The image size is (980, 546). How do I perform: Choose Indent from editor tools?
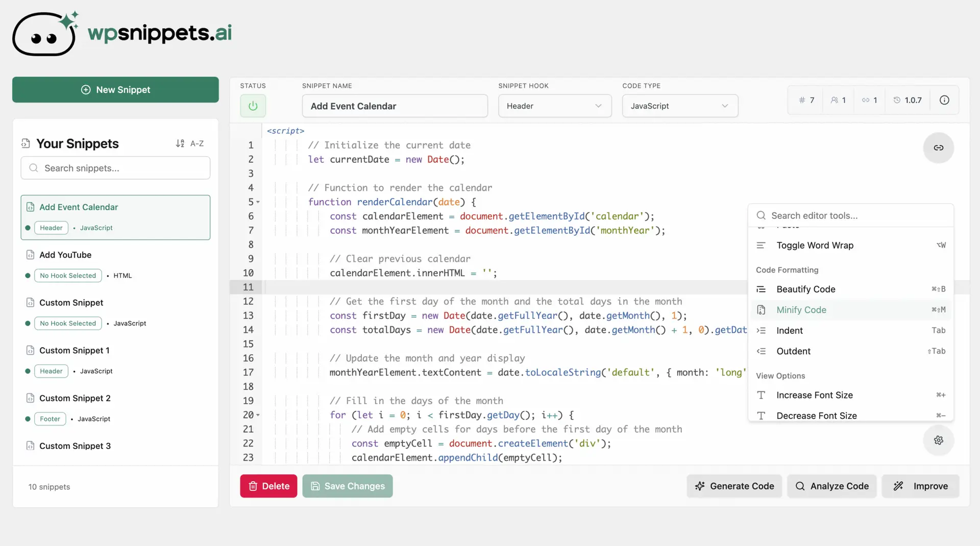tap(851, 331)
